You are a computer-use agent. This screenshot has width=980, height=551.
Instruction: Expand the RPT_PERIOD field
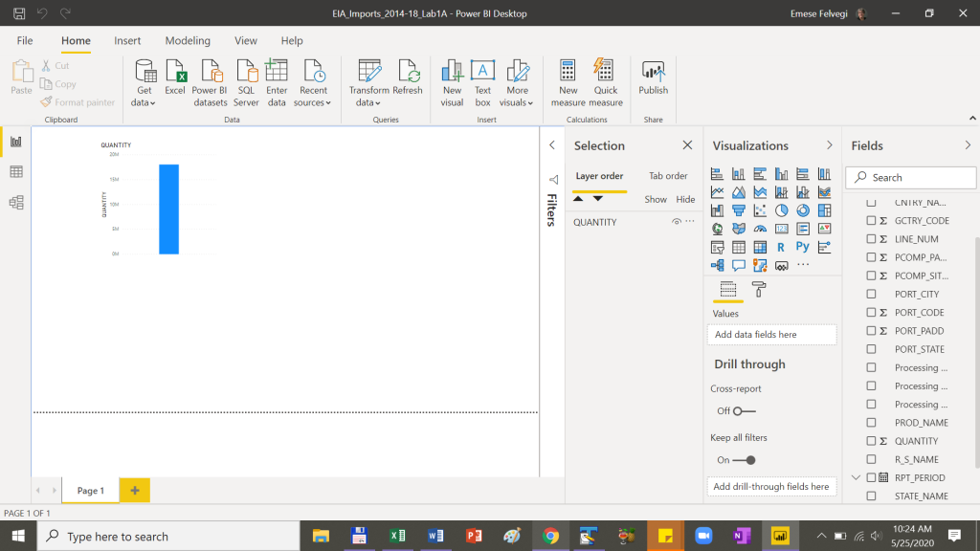pyautogui.click(x=855, y=477)
